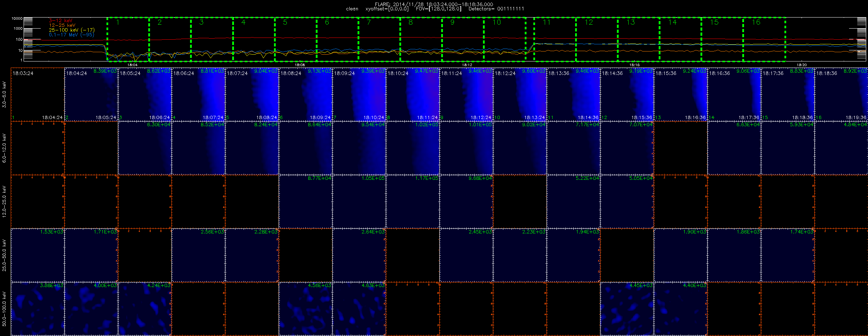Image resolution: width=868 pixels, height=336 pixels.
Task: Select the 50-100 keV panel labeled 4.45E+03
Action: click(x=627, y=309)
